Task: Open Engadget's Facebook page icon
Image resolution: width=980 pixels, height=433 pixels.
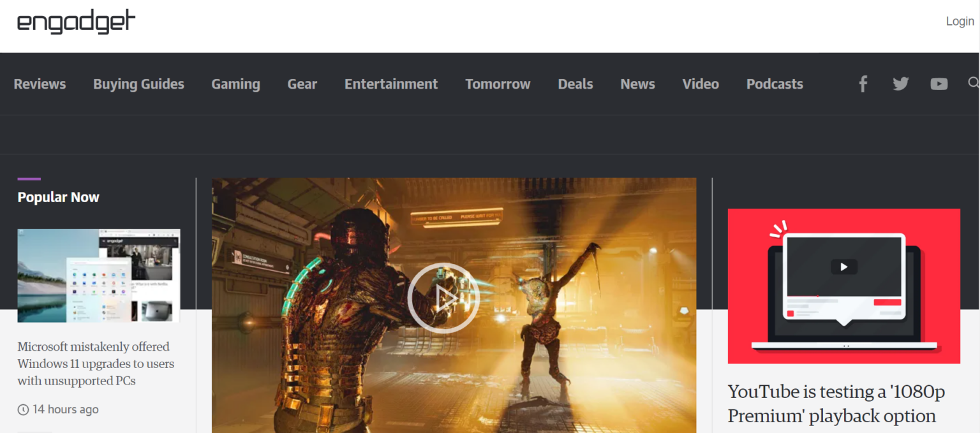Action: click(x=863, y=84)
